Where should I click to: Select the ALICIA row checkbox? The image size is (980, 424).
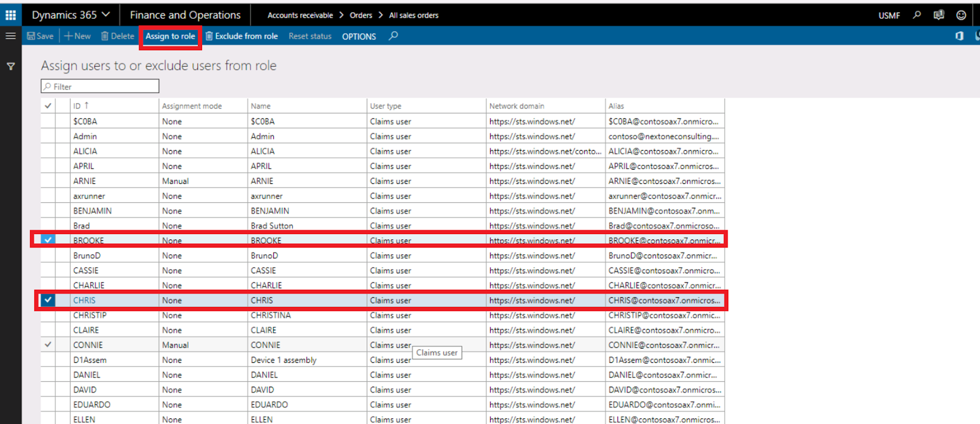point(48,151)
